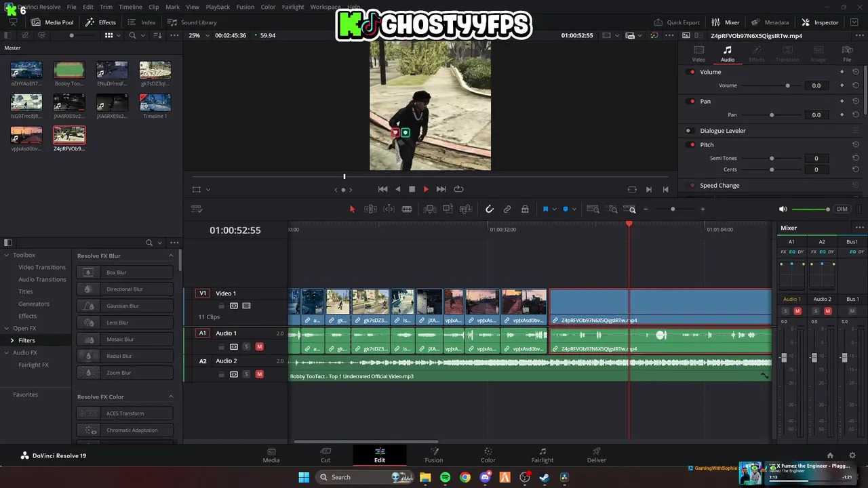The image size is (868, 488).
Task: Expand the Toolbox tree
Action: coord(6,255)
